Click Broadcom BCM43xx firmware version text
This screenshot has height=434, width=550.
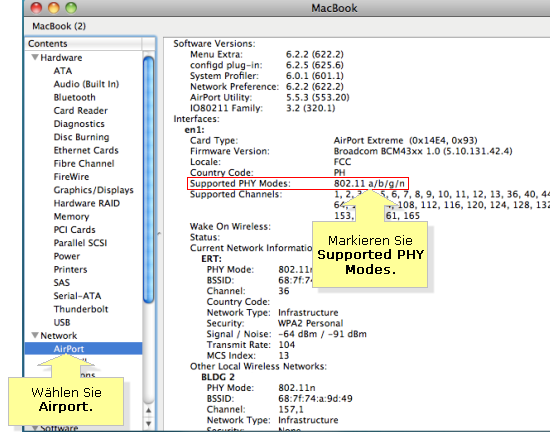click(x=423, y=151)
